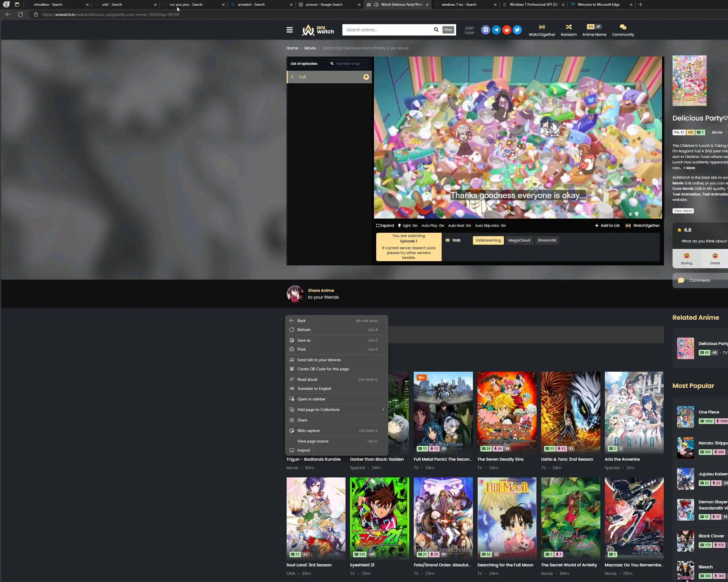
Task: Open the Community chat icon
Action: [x=623, y=27]
